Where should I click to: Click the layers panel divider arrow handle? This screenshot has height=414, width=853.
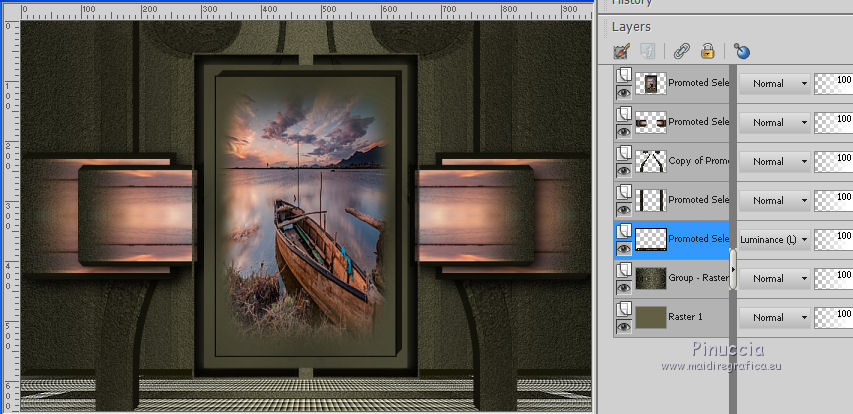tap(733, 269)
